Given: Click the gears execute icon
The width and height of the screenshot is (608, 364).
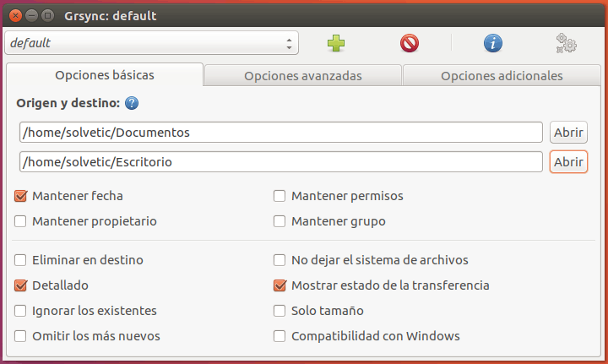Looking at the screenshot, I should pos(566,42).
